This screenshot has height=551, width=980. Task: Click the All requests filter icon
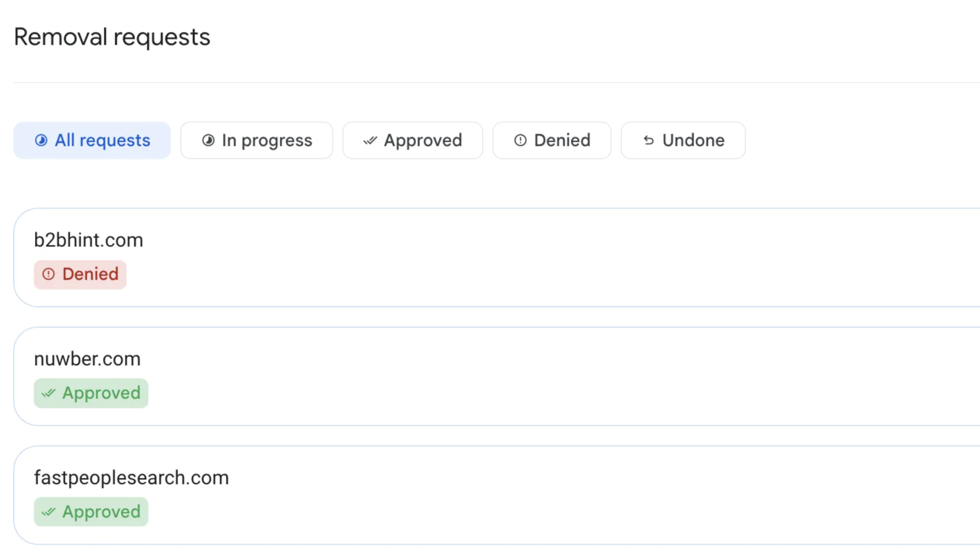tap(41, 140)
